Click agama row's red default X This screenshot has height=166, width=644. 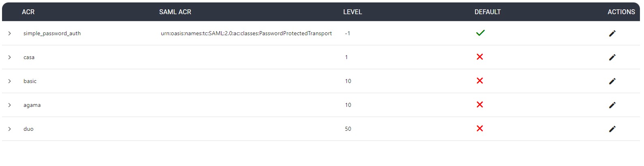click(480, 104)
